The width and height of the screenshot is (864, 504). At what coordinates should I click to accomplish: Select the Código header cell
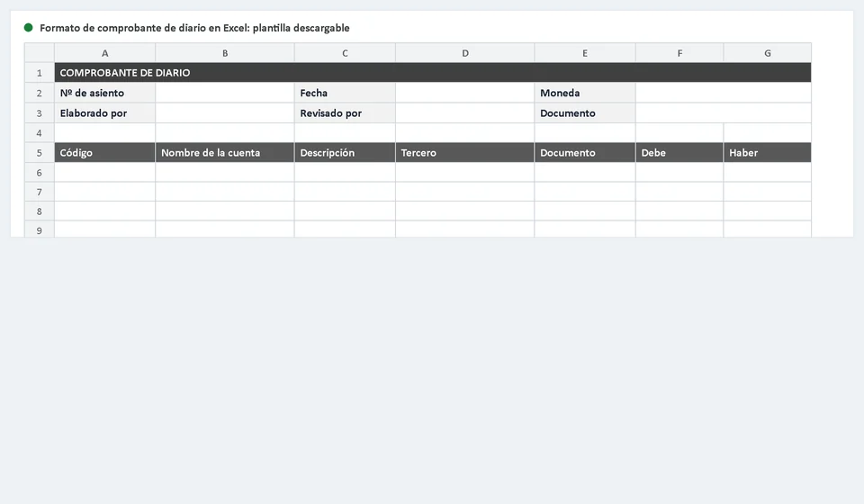point(104,153)
